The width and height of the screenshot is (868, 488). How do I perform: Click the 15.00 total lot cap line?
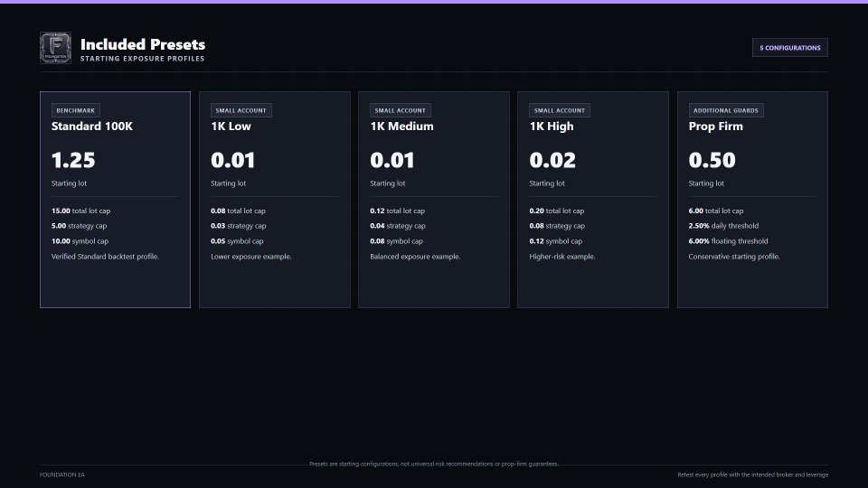pos(80,211)
